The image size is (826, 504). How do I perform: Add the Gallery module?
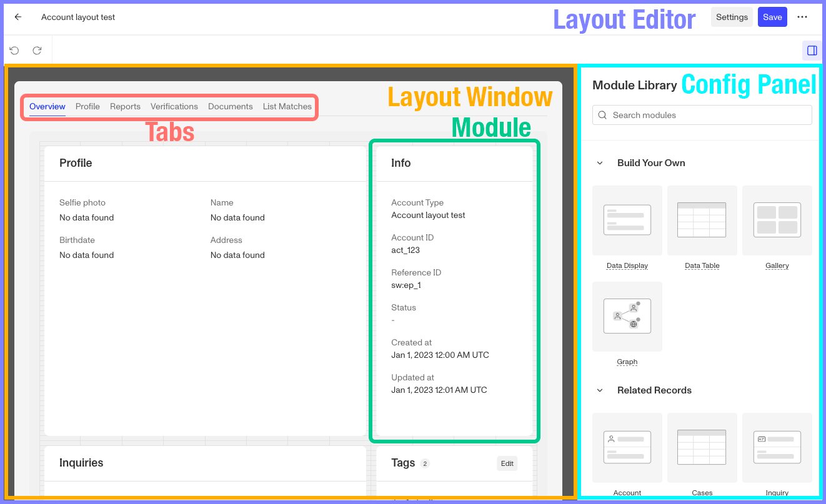tap(777, 220)
